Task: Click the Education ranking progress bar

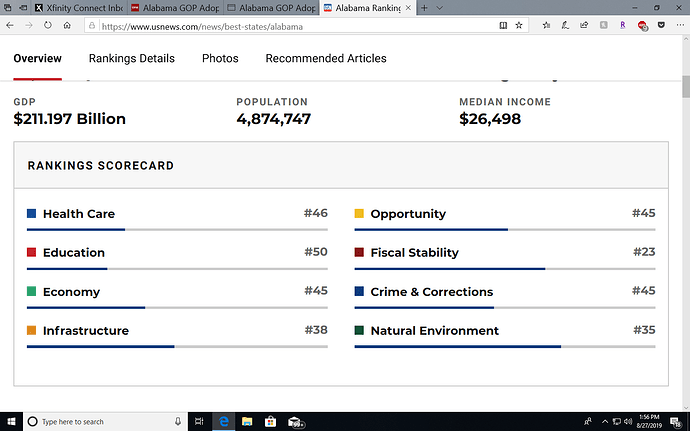Action: tap(177, 269)
